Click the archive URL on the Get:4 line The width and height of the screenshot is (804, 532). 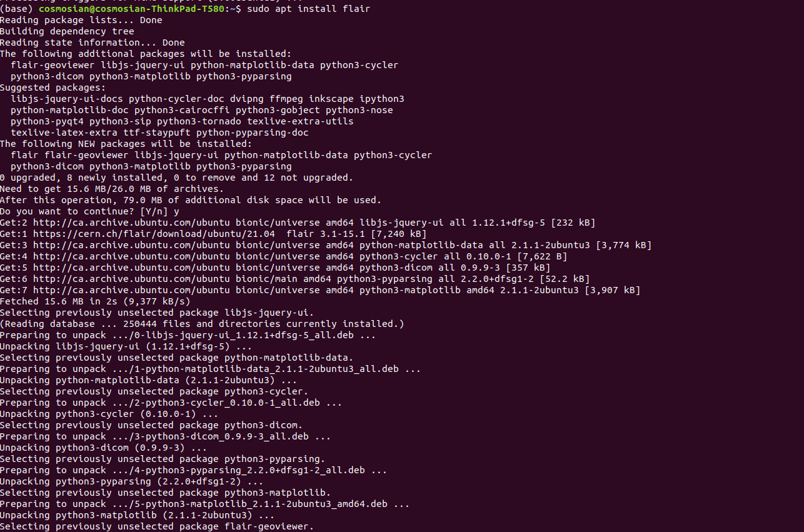click(131, 256)
